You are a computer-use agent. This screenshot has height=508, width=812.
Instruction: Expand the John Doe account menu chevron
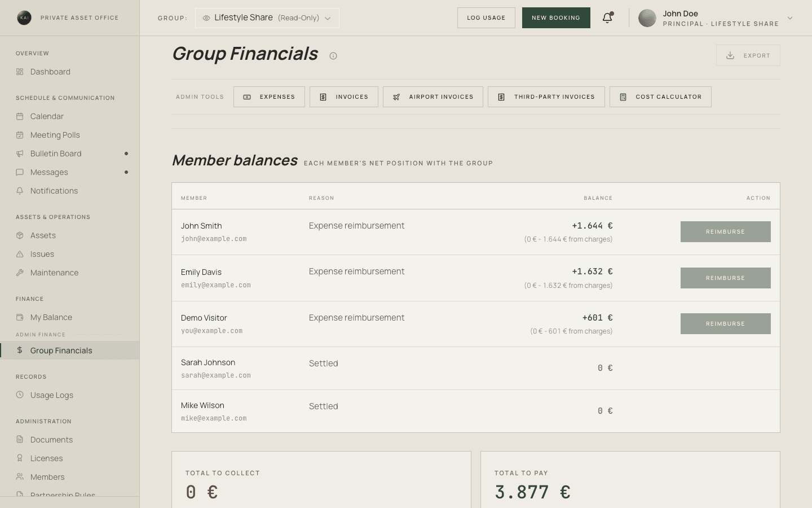790,18
